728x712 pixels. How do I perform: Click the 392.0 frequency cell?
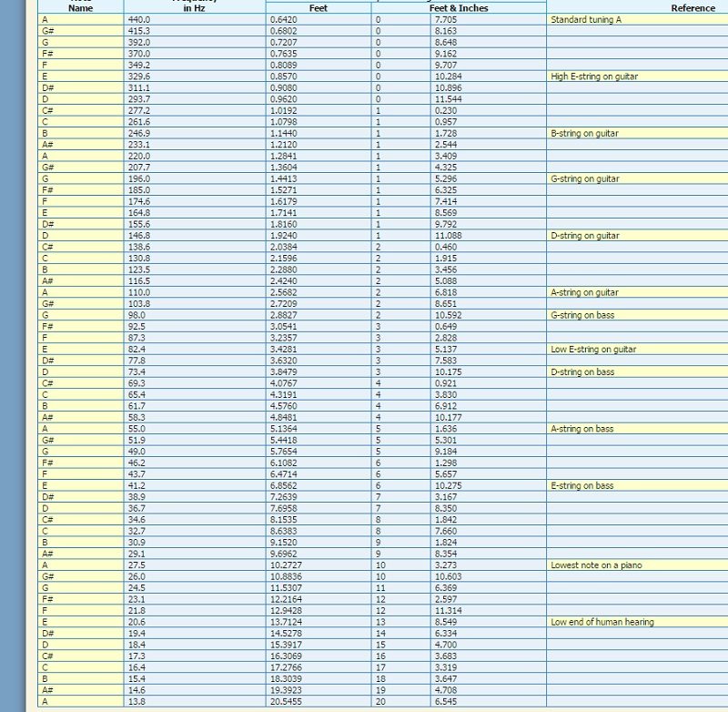click(195, 42)
